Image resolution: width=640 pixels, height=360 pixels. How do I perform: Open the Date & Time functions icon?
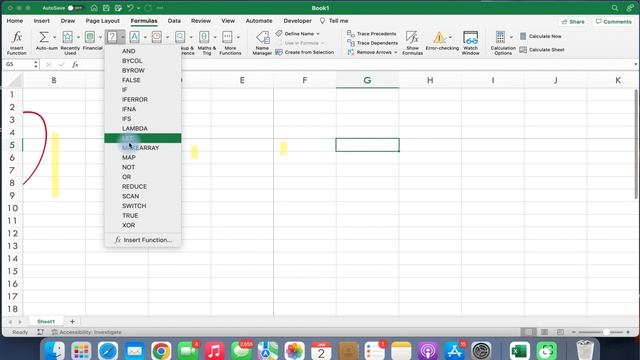(x=157, y=37)
